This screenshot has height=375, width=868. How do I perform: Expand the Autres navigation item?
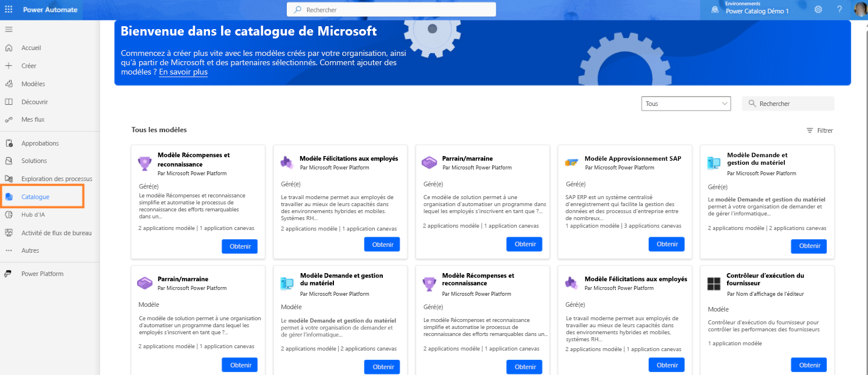click(x=30, y=250)
